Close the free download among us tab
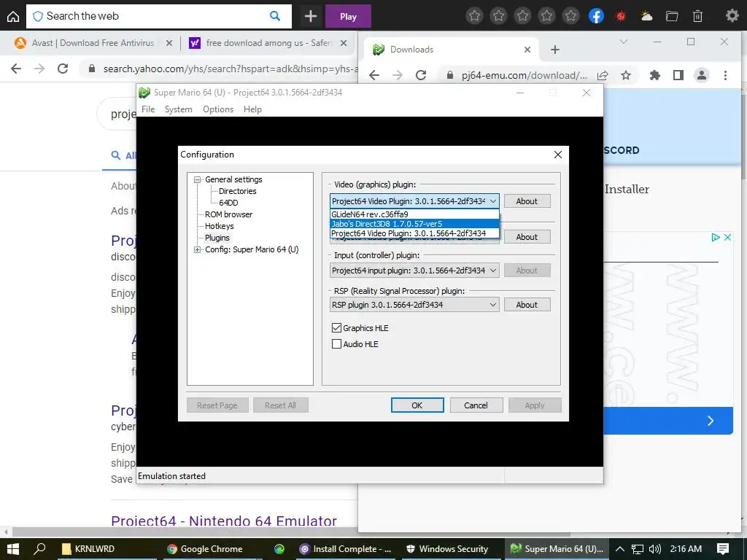Image resolution: width=747 pixels, height=560 pixels. coord(344,43)
